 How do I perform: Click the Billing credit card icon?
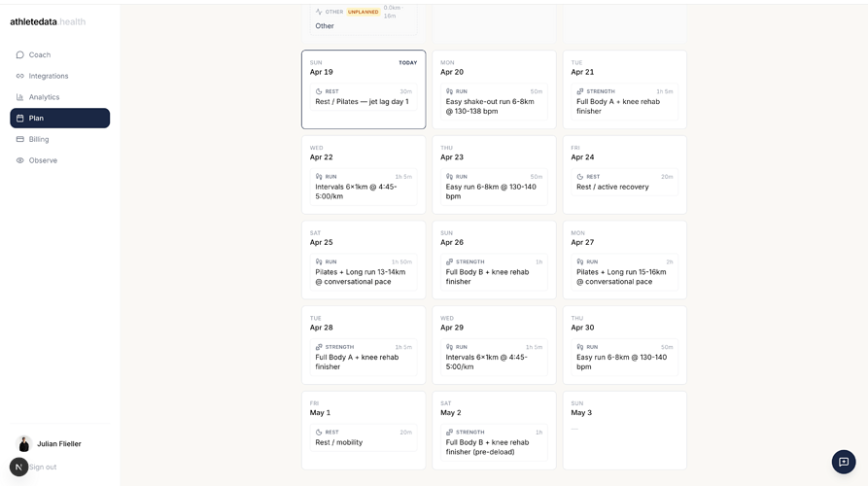[x=20, y=139]
